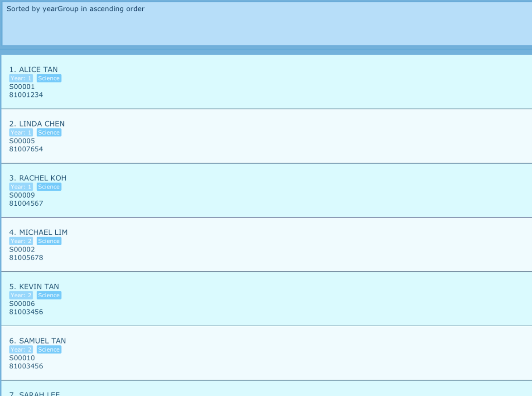This screenshot has width=532, height=396.
Task: Select student ID S00001
Action: 22,87
